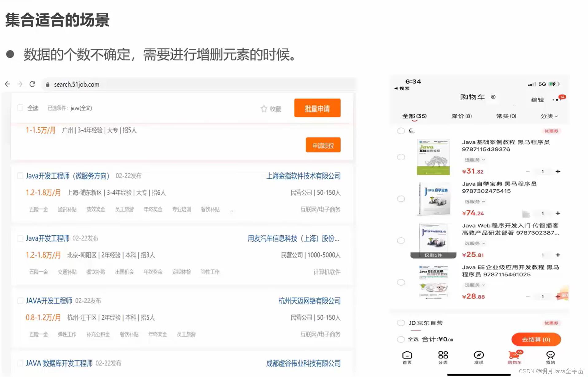Image resolution: width=588 pixels, height=377 pixels.
Task: Tap 优惠券 tag beside JD 京东自营
Action: point(551,323)
